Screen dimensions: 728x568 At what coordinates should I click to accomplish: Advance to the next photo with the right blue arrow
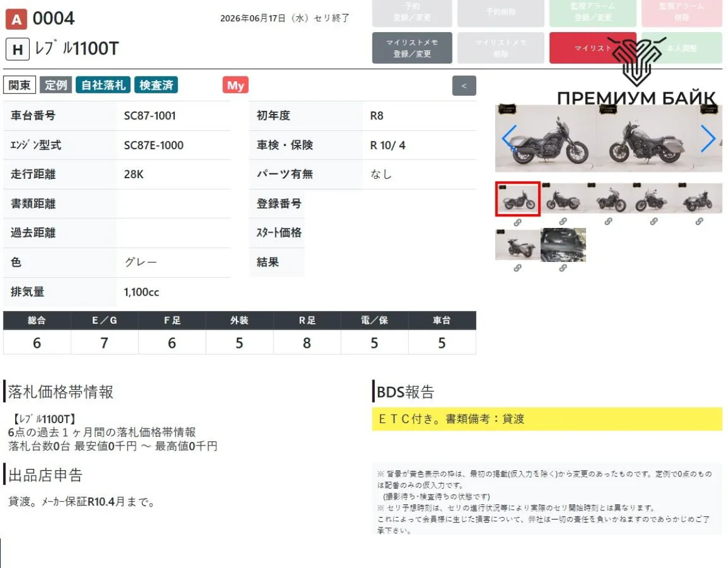(708, 138)
